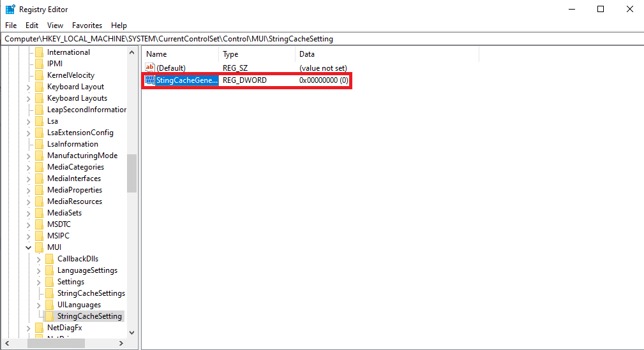Select the (Default) value name
This screenshot has height=350, width=644.
[171, 68]
